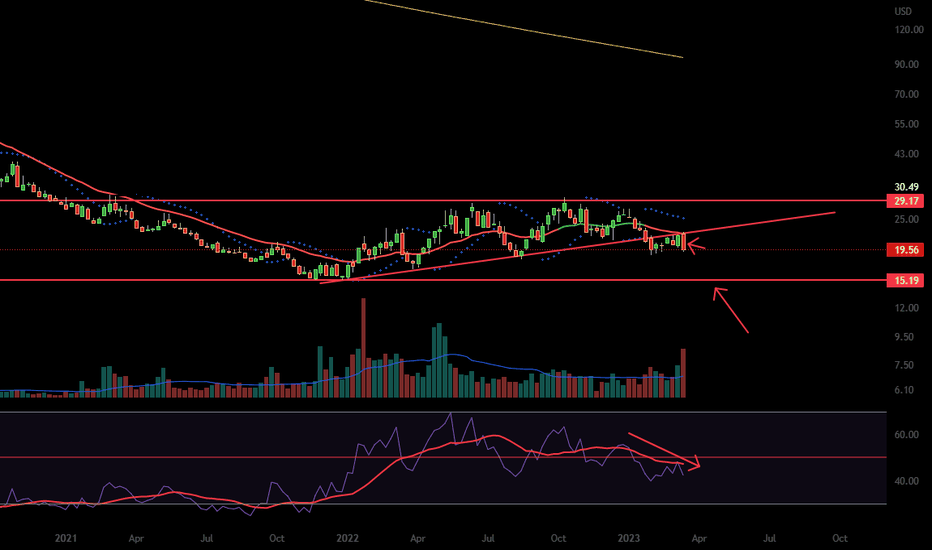Select the tallest red volume bar
This screenshot has width=932, height=550.
(x=363, y=348)
